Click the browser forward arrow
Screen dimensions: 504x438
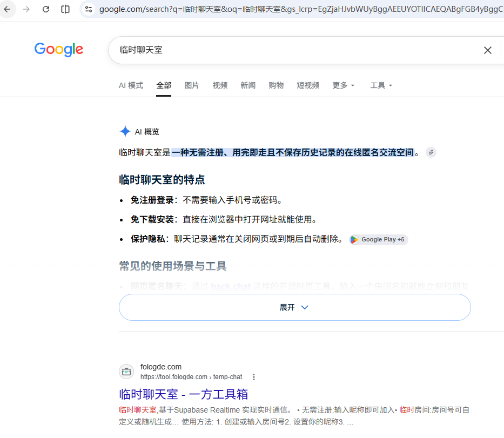[x=26, y=9]
